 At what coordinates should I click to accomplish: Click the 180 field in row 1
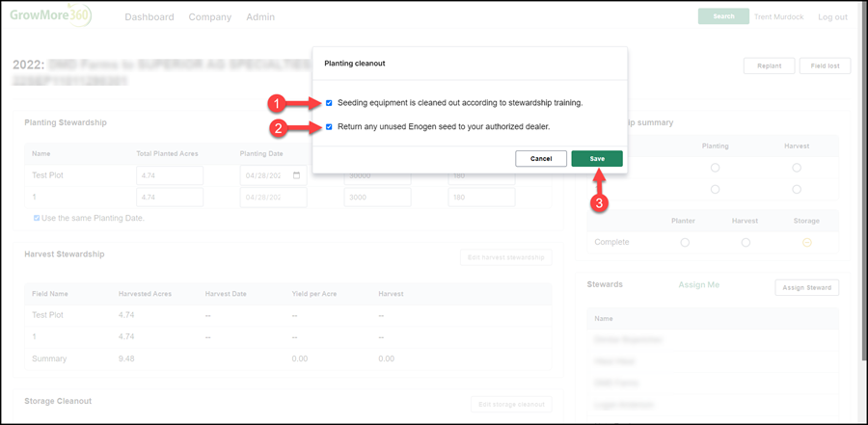481,197
